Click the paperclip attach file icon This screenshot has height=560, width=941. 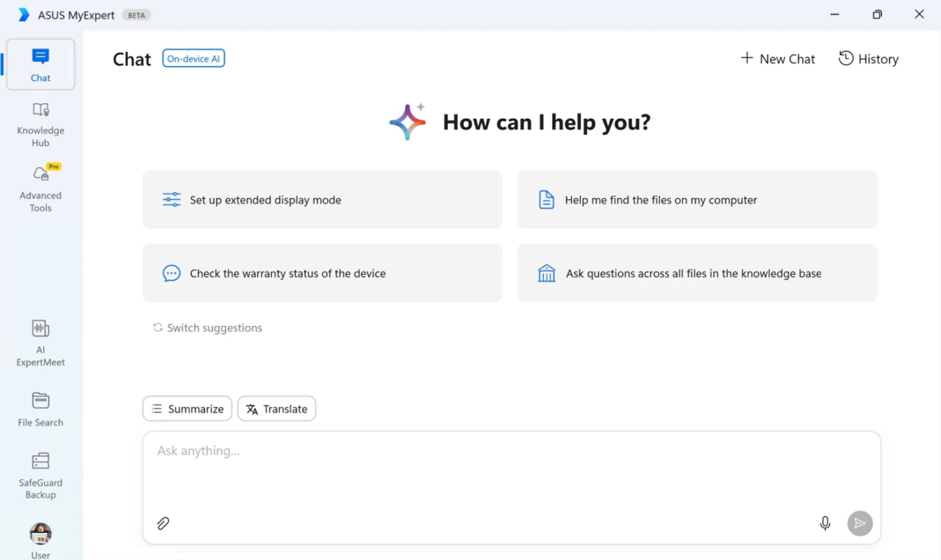click(x=163, y=523)
